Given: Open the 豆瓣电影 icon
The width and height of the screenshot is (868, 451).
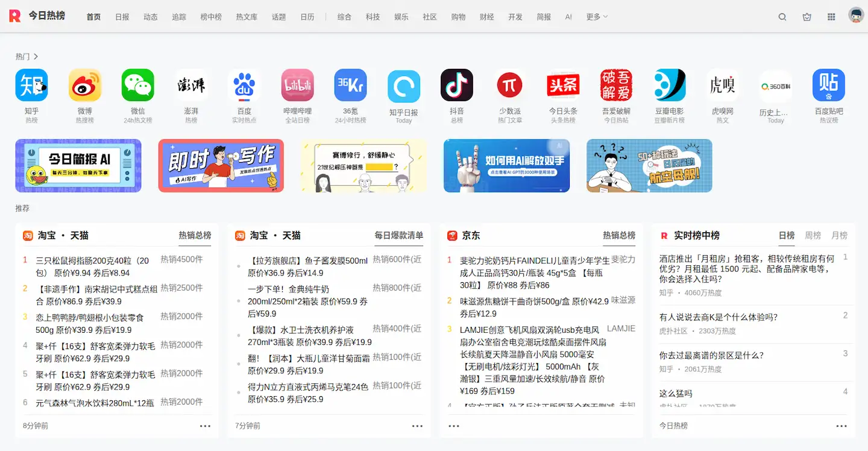Looking at the screenshot, I should 669,85.
